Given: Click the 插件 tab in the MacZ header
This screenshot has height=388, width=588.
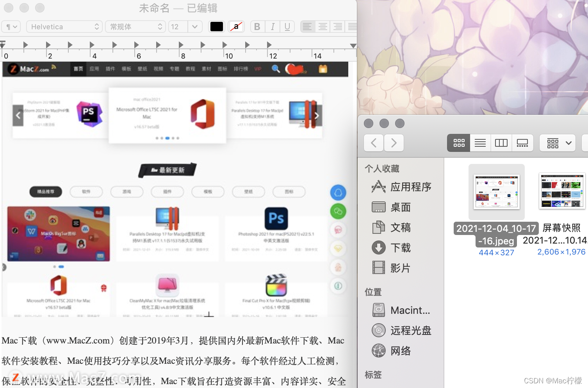Looking at the screenshot, I should tap(110, 69).
